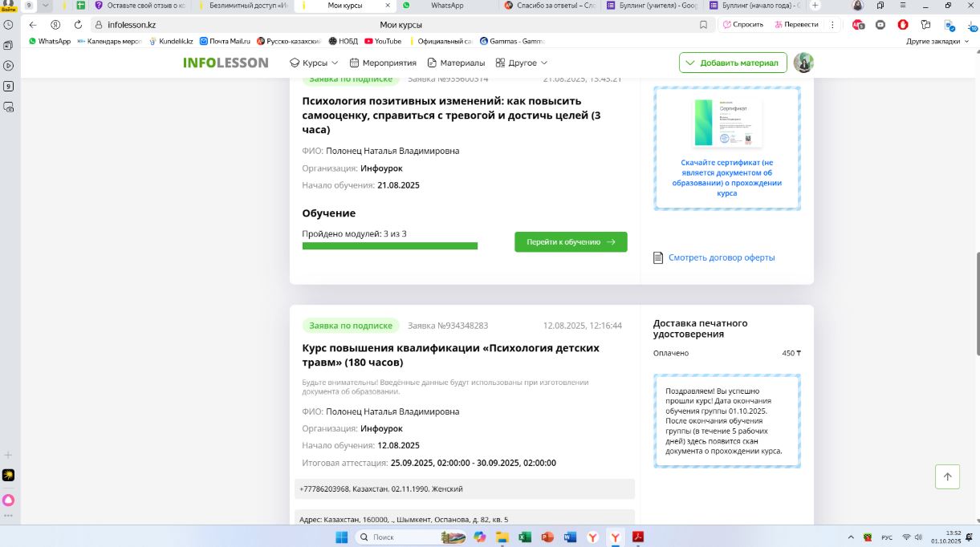Open the Материалы menu item
980x547 pixels.
click(x=456, y=63)
